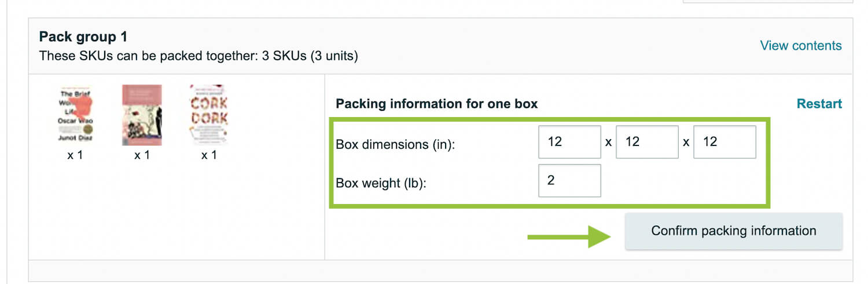Click the 'Box dimensions (in):' label
The width and height of the screenshot is (868, 284).
tap(396, 144)
